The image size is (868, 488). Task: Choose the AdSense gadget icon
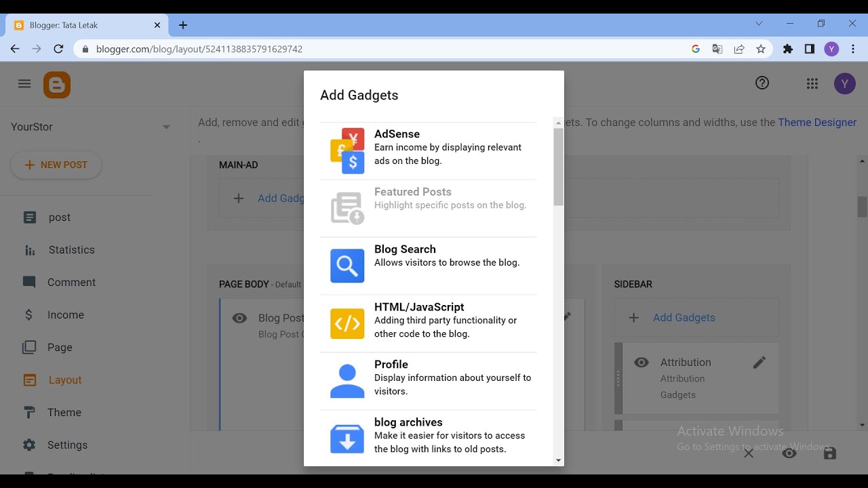pos(347,150)
